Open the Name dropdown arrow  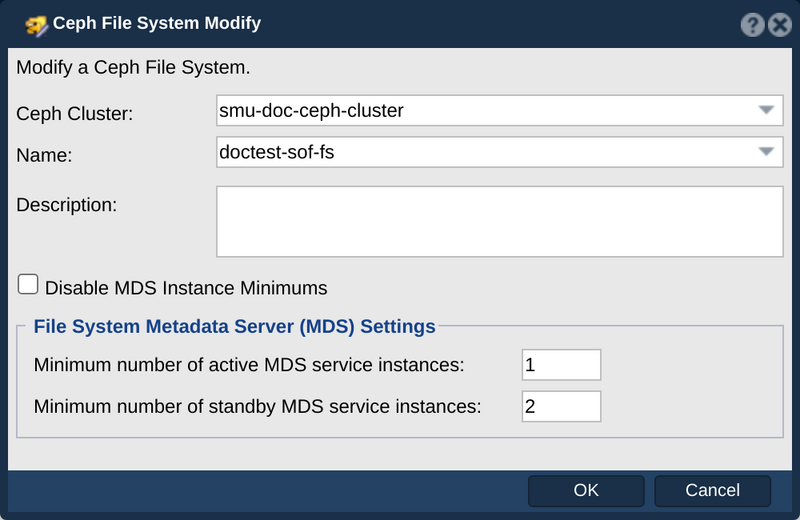point(766,152)
